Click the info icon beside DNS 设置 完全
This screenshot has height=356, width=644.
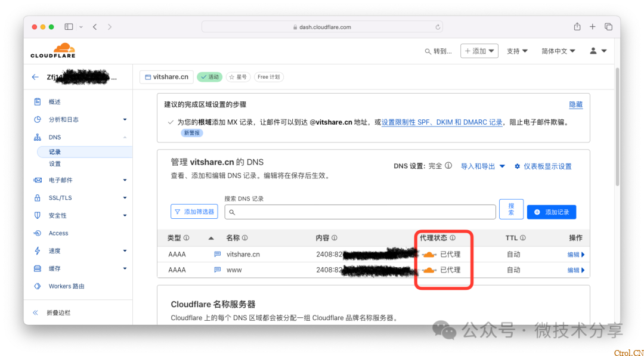point(448,166)
